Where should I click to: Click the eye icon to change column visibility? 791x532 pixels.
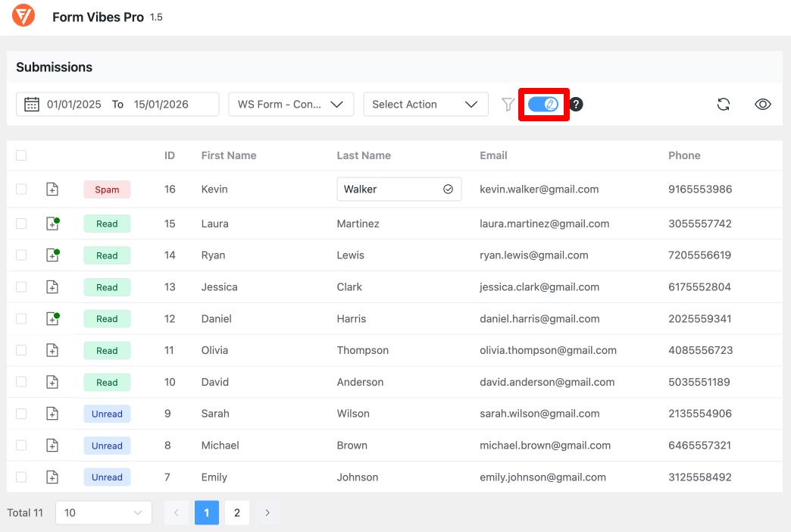[x=762, y=104]
